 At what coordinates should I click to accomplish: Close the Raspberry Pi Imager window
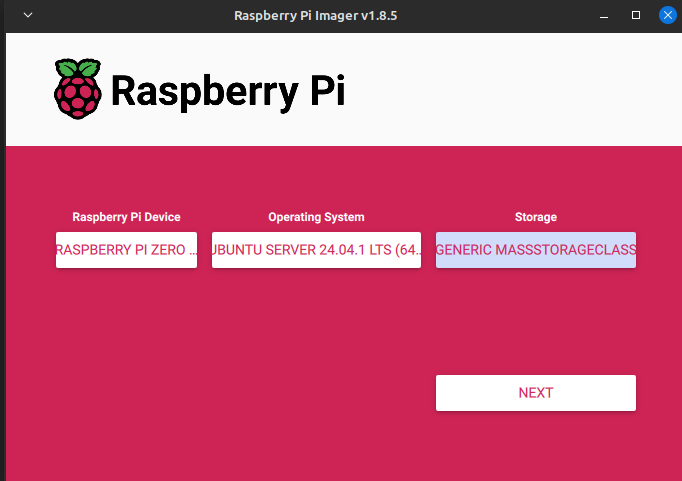(666, 16)
